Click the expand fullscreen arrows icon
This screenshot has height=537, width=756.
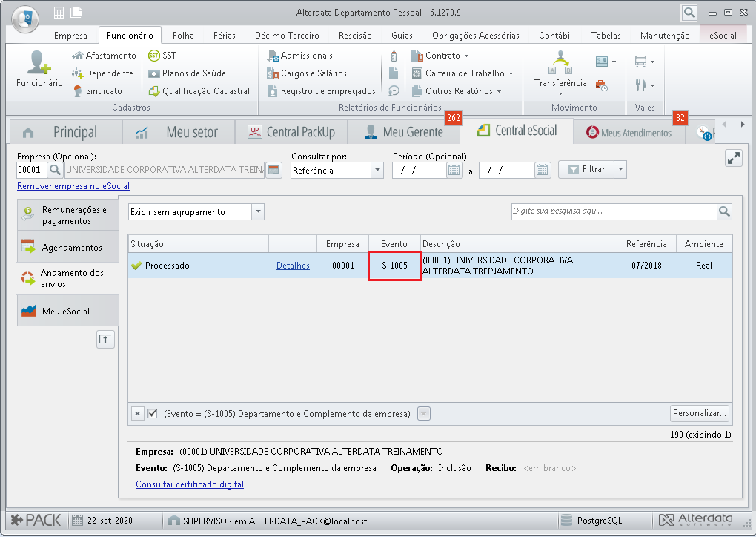733,158
